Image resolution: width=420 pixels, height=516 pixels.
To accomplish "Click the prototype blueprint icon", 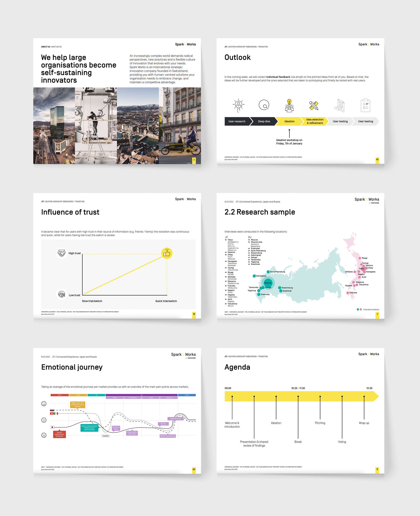I will click(x=339, y=105).
